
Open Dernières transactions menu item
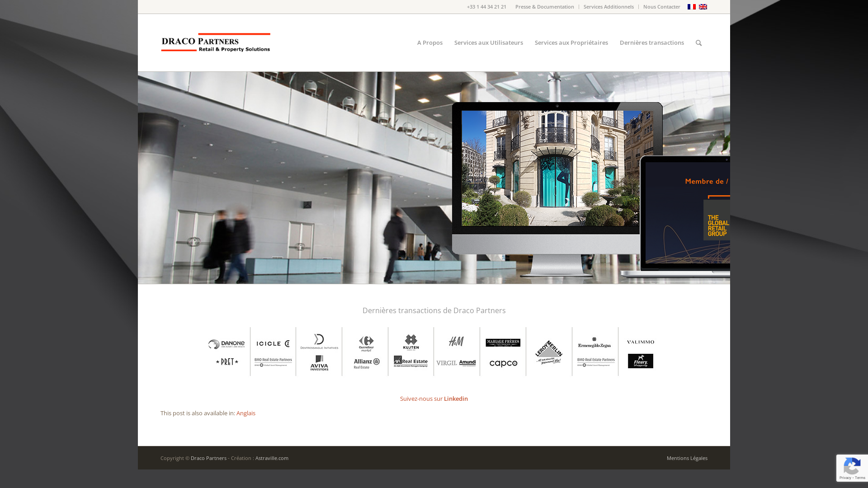[651, 42]
